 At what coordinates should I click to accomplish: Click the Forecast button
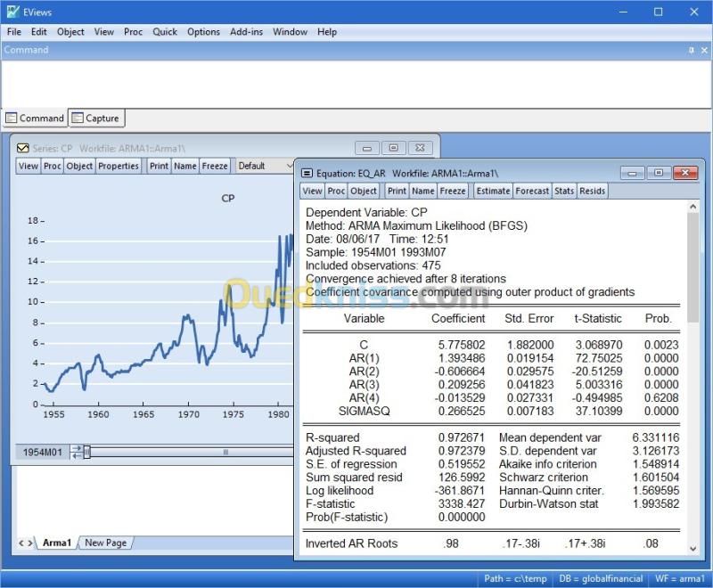point(532,191)
